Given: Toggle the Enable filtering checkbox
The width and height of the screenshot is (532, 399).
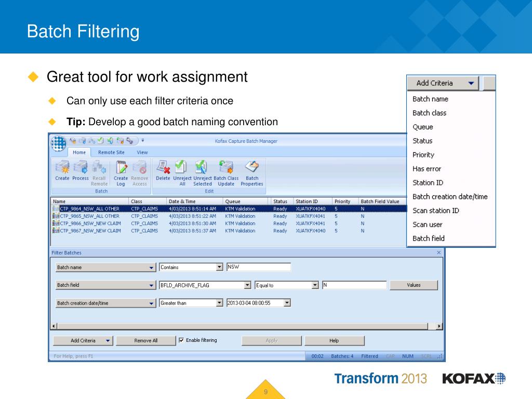Looking at the screenshot, I should point(181,340).
